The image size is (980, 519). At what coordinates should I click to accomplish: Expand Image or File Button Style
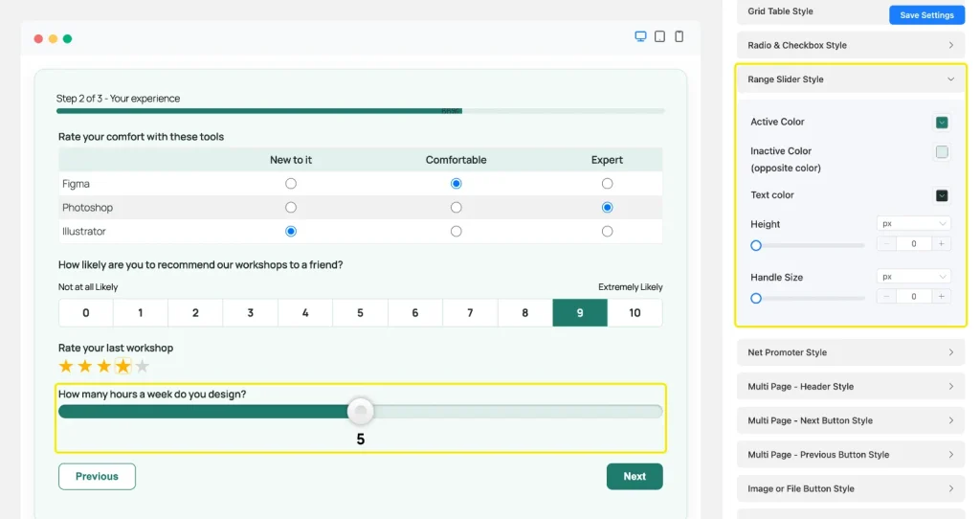coord(851,489)
